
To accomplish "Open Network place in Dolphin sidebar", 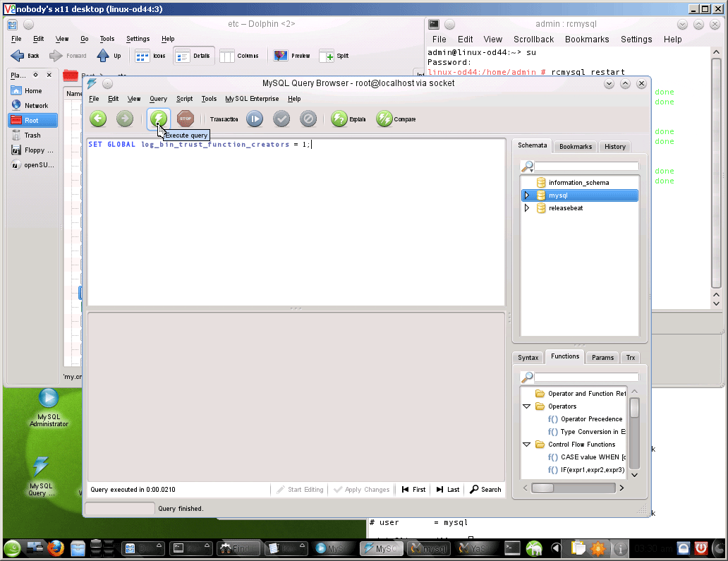I will [33, 105].
